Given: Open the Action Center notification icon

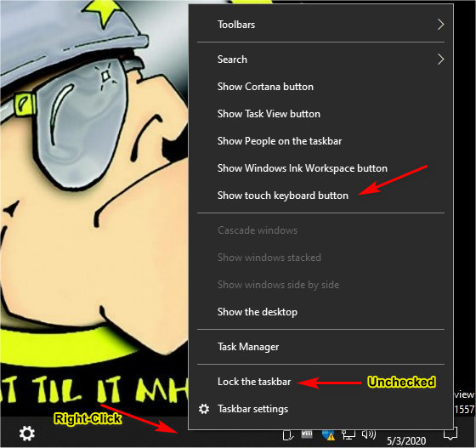Looking at the screenshot, I should pos(450,434).
